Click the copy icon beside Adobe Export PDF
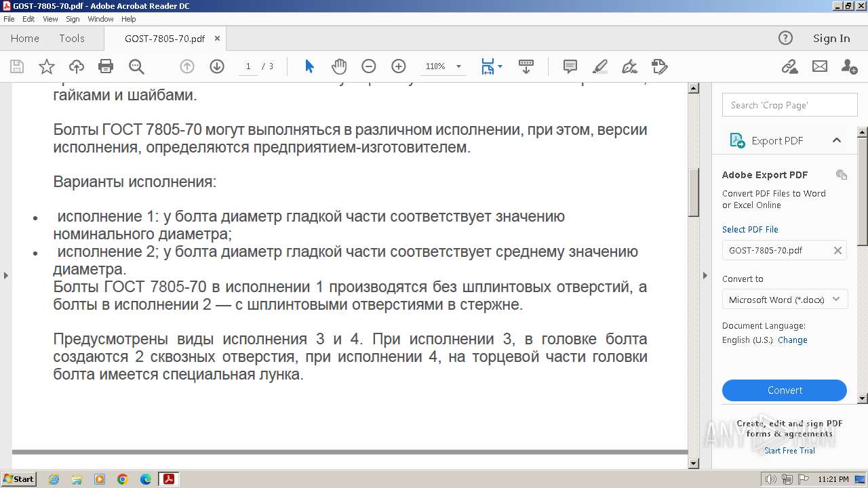 coord(842,175)
